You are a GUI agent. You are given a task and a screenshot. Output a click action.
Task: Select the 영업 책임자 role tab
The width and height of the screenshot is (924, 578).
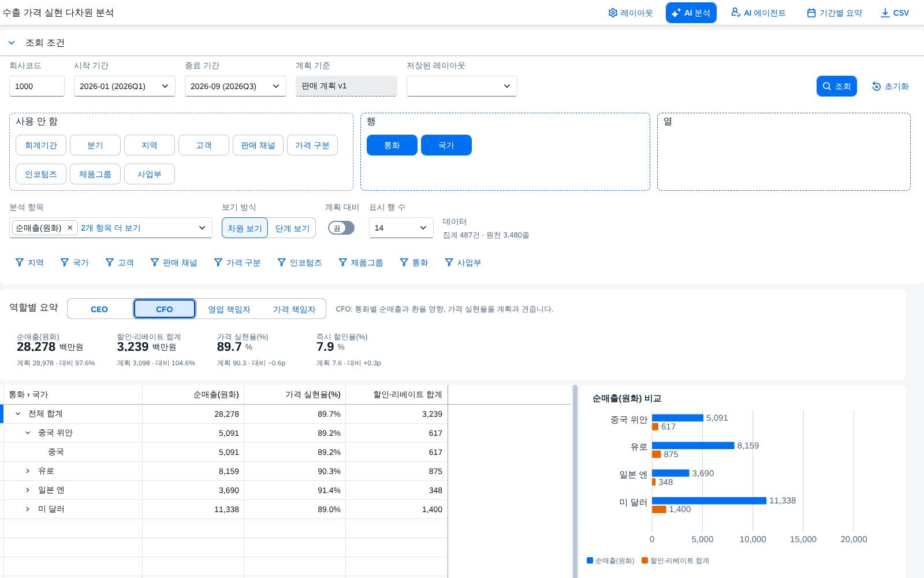tap(229, 309)
